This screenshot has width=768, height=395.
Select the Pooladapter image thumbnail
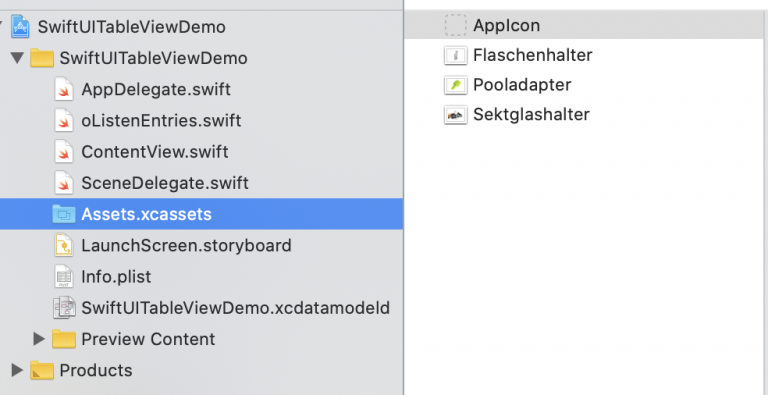coord(456,85)
